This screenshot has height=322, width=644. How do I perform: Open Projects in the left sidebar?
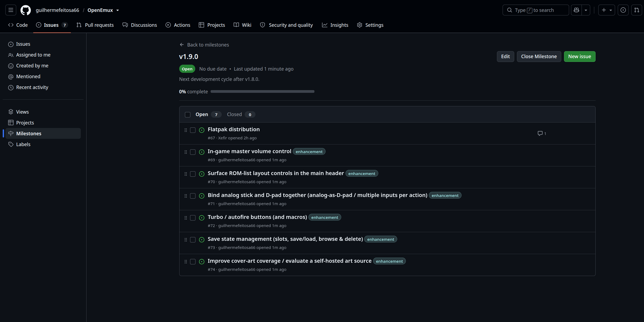click(x=43, y=123)
